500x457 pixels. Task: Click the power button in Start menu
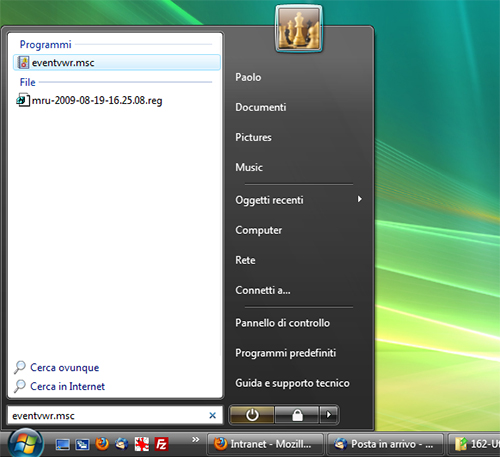[252, 415]
